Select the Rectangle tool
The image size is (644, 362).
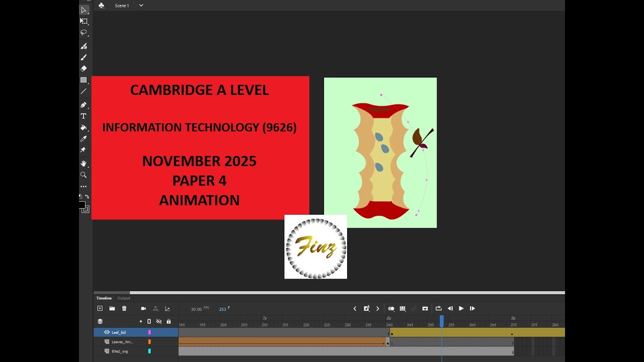84,80
